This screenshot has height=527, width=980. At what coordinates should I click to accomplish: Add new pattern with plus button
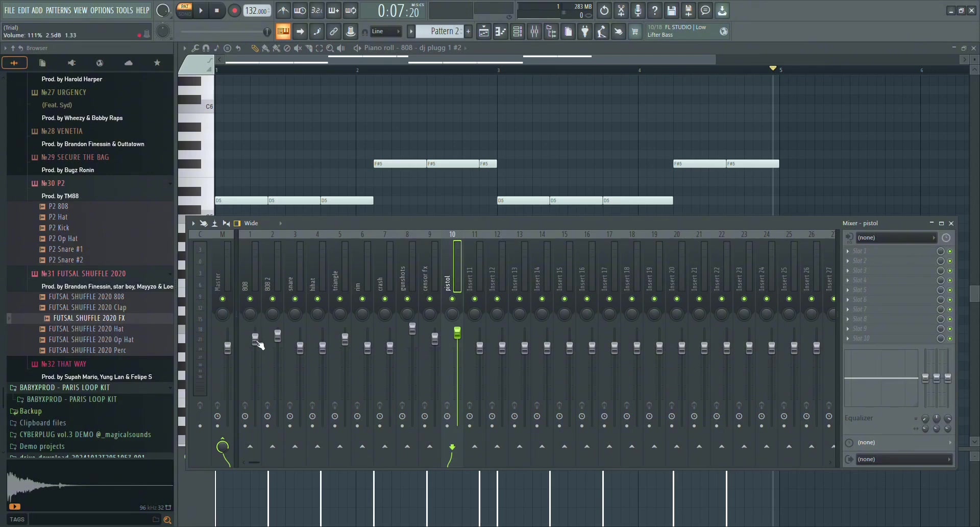point(468,32)
